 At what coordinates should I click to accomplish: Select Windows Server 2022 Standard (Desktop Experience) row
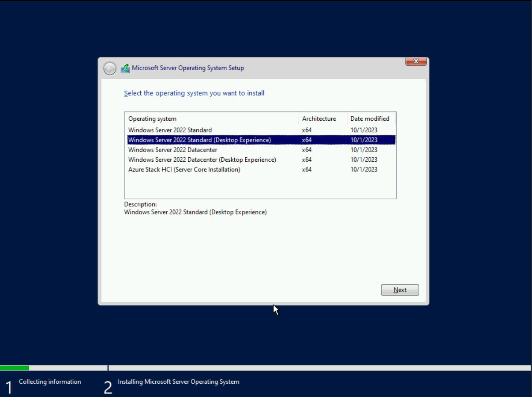click(261, 140)
